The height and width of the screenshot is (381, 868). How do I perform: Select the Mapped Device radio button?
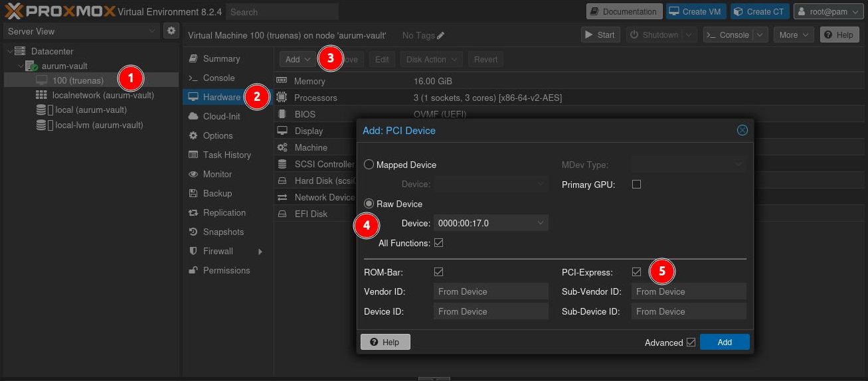click(369, 165)
